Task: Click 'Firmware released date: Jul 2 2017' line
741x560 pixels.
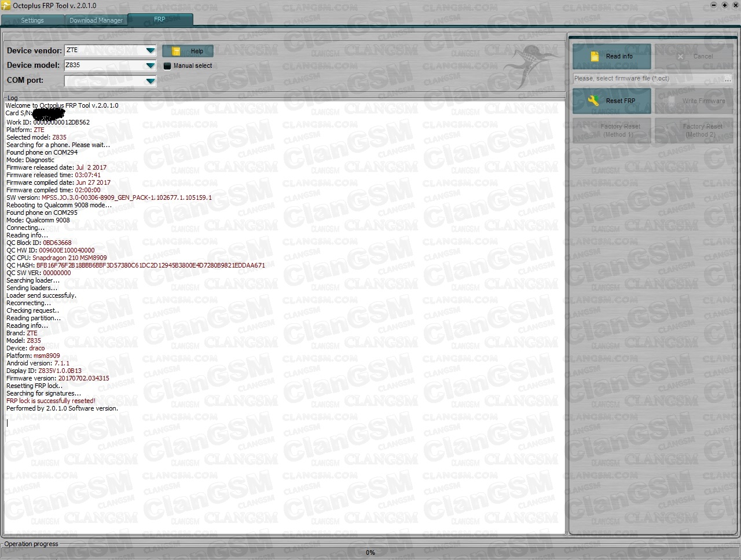Action: pos(57,167)
